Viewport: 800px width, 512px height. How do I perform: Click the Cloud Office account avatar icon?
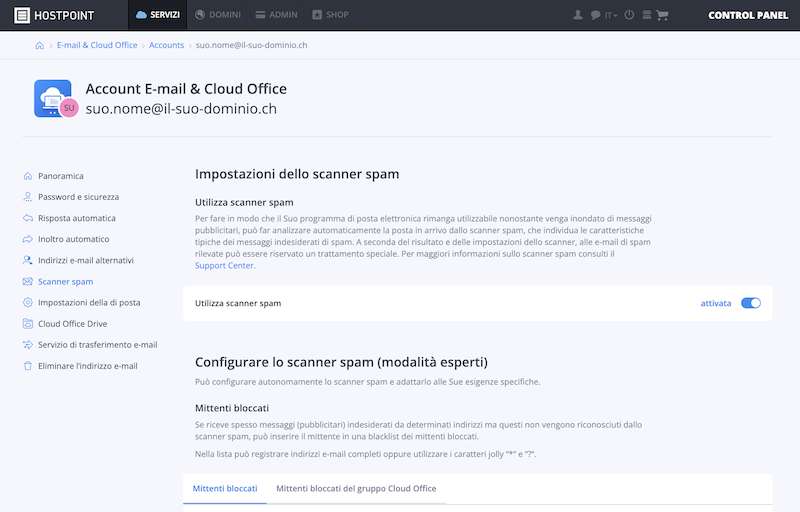click(x=56, y=98)
